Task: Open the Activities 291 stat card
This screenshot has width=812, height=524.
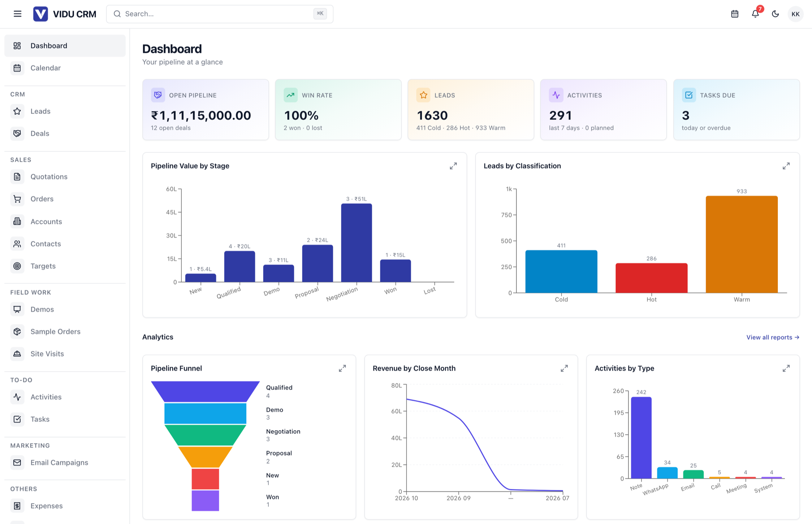Action: click(603, 110)
